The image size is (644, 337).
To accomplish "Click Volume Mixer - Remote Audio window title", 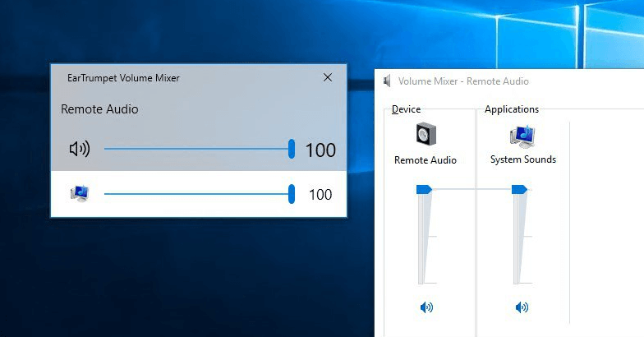I will [463, 81].
